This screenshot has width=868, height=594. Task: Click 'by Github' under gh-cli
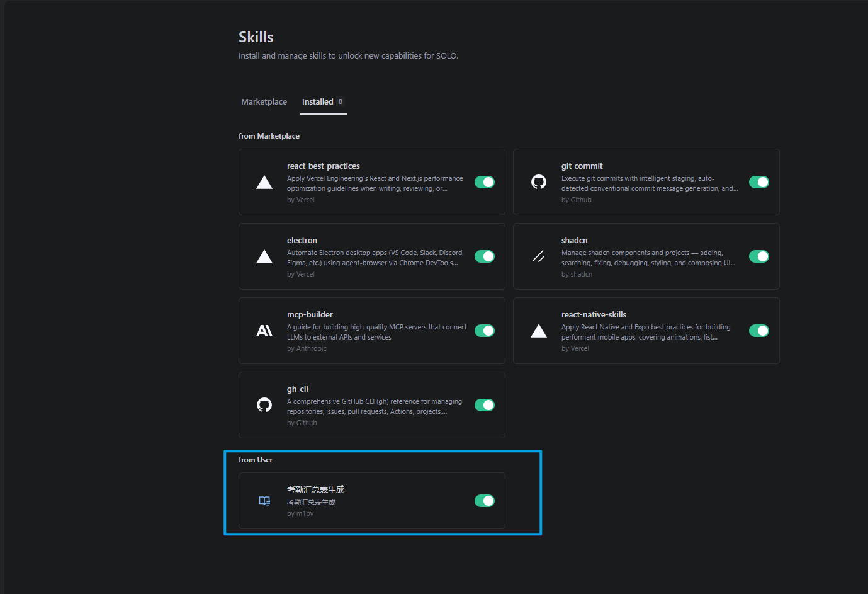point(302,423)
